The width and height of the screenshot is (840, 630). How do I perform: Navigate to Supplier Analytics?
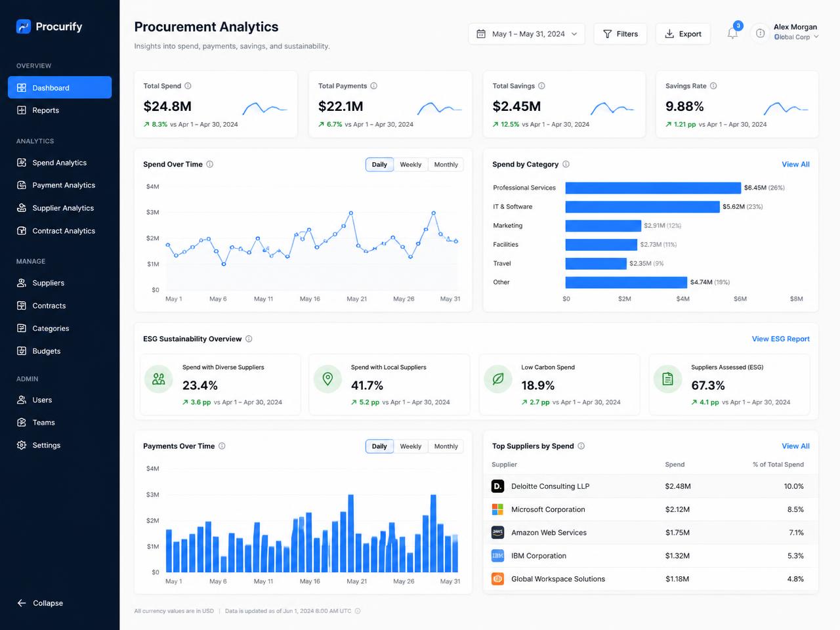click(x=60, y=208)
